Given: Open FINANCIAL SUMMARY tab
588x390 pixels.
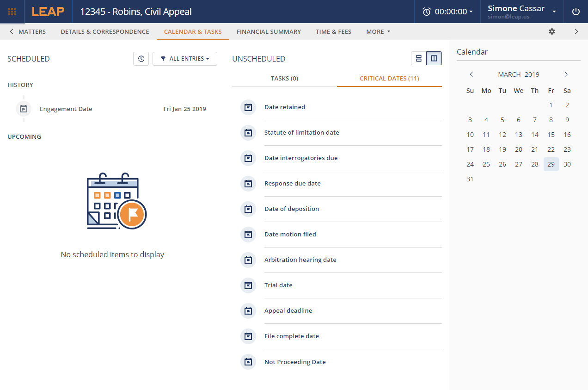Looking at the screenshot, I should click(269, 31).
